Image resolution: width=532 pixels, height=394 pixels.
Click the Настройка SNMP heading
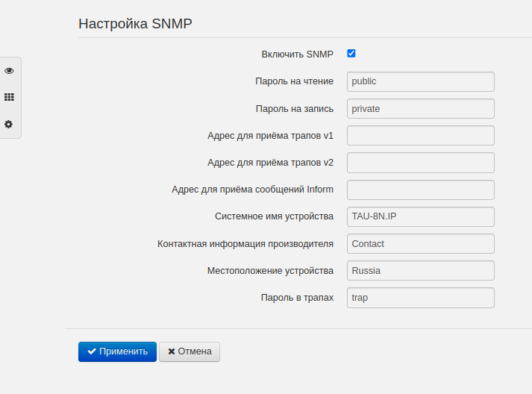click(x=135, y=23)
